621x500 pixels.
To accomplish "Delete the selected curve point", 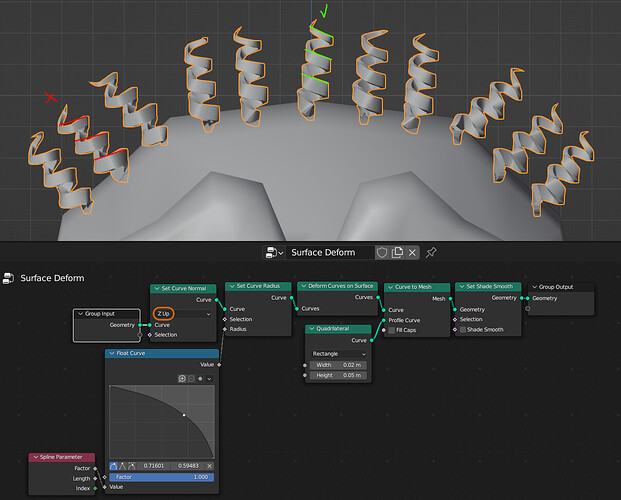I will 210,466.
